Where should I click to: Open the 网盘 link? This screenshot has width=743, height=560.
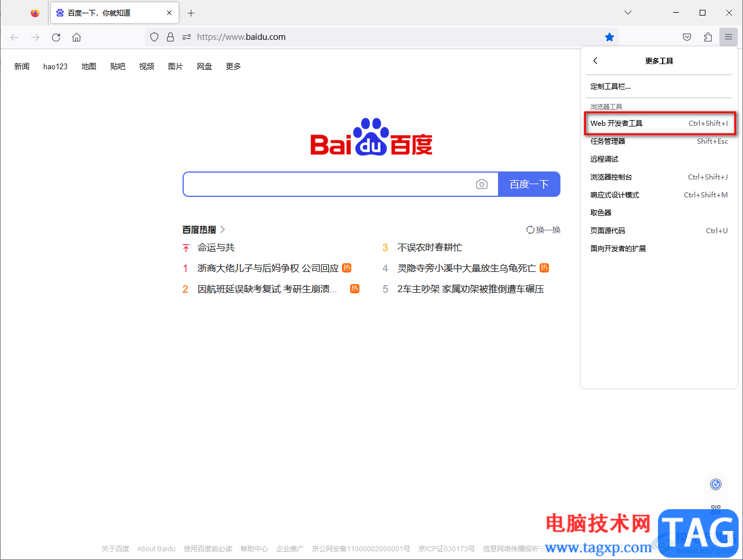[x=205, y=66]
